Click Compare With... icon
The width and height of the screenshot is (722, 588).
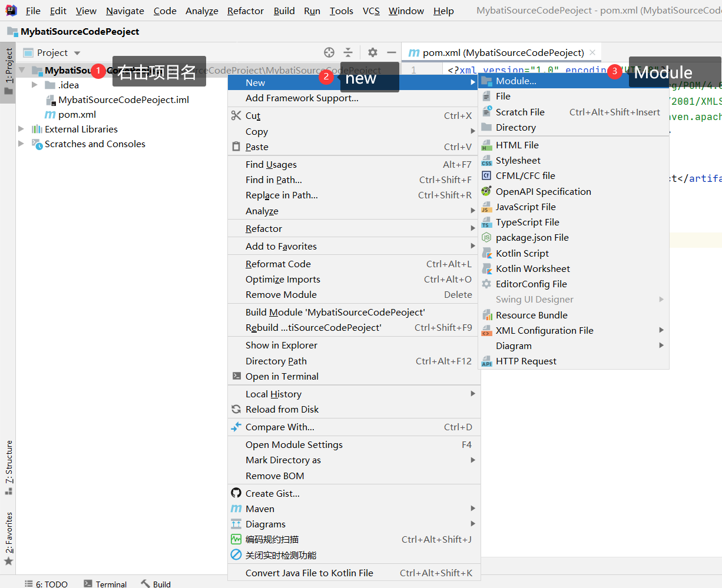point(236,427)
